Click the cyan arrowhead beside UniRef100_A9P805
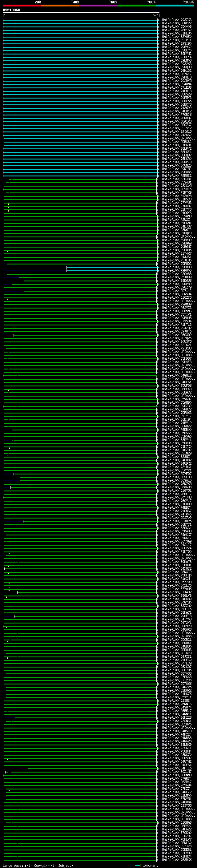The height and width of the screenshot is (868, 197). click(158, 271)
